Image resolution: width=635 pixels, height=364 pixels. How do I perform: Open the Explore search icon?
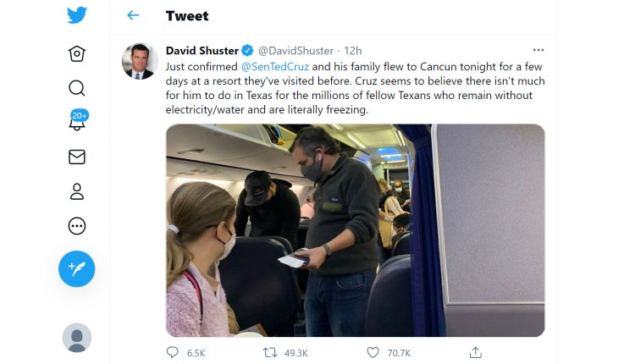pos(77,88)
